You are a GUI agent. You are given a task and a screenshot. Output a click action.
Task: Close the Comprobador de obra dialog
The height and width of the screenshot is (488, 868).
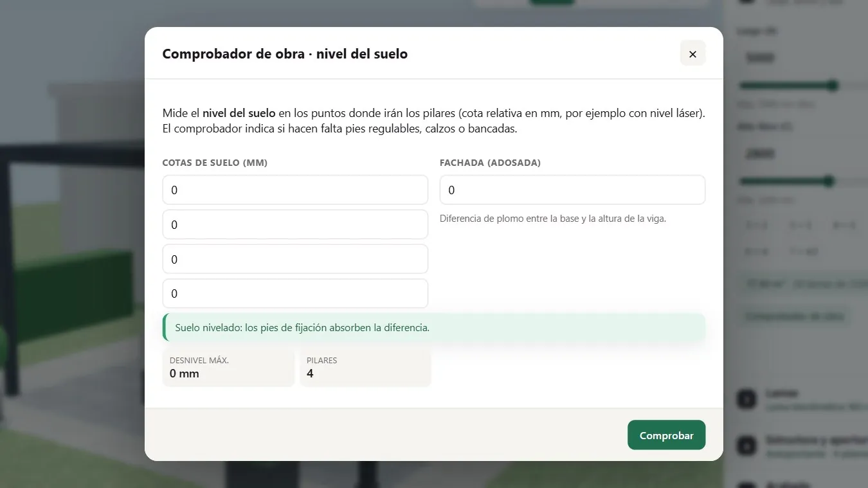692,53
